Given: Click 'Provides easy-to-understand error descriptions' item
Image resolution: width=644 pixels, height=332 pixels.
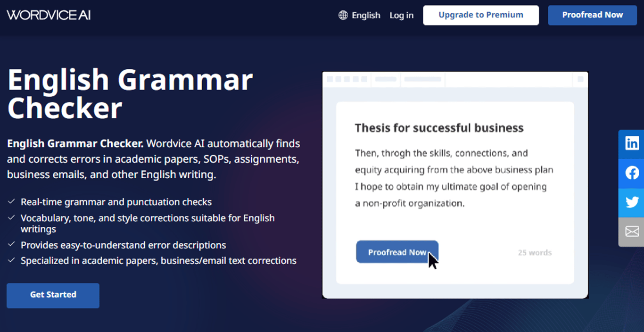Looking at the screenshot, I should point(123,245).
